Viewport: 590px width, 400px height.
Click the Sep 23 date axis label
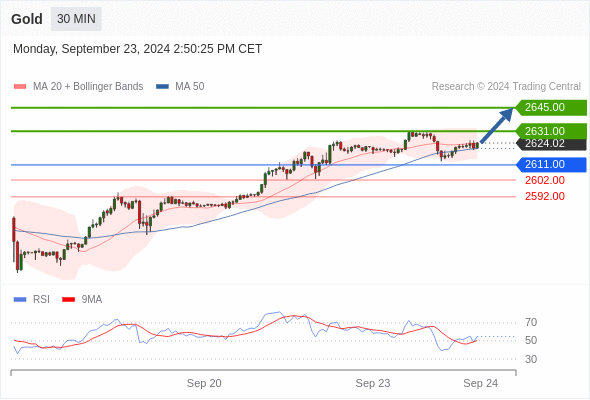tap(373, 383)
